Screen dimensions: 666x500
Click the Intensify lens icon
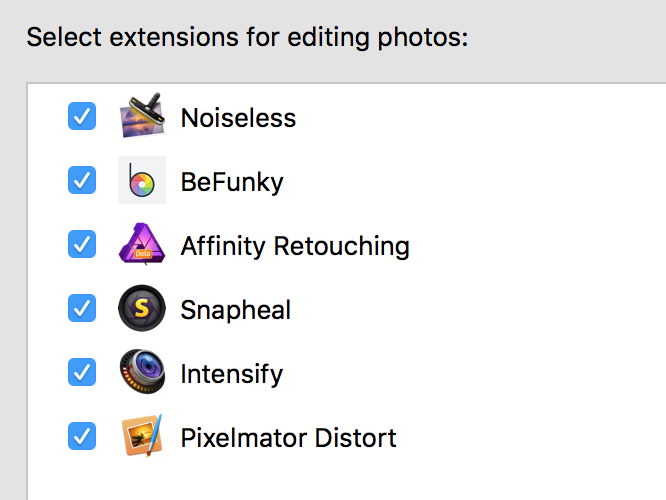point(142,373)
